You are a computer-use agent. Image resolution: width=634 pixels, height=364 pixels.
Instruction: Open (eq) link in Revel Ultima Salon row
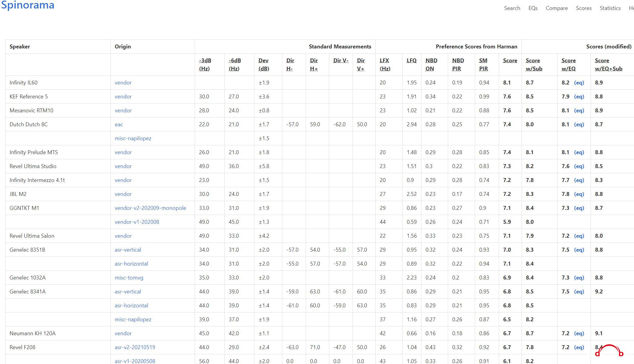pos(579,236)
